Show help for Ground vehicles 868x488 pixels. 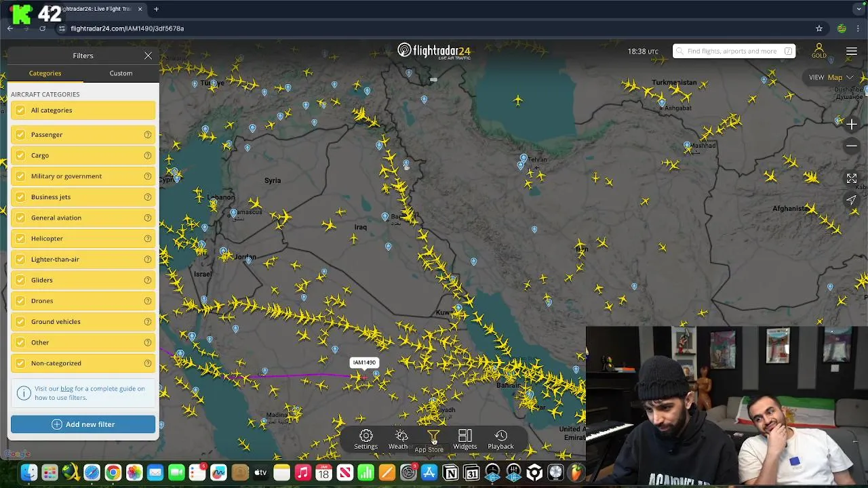pyautogui.click(x=147, y=322)
